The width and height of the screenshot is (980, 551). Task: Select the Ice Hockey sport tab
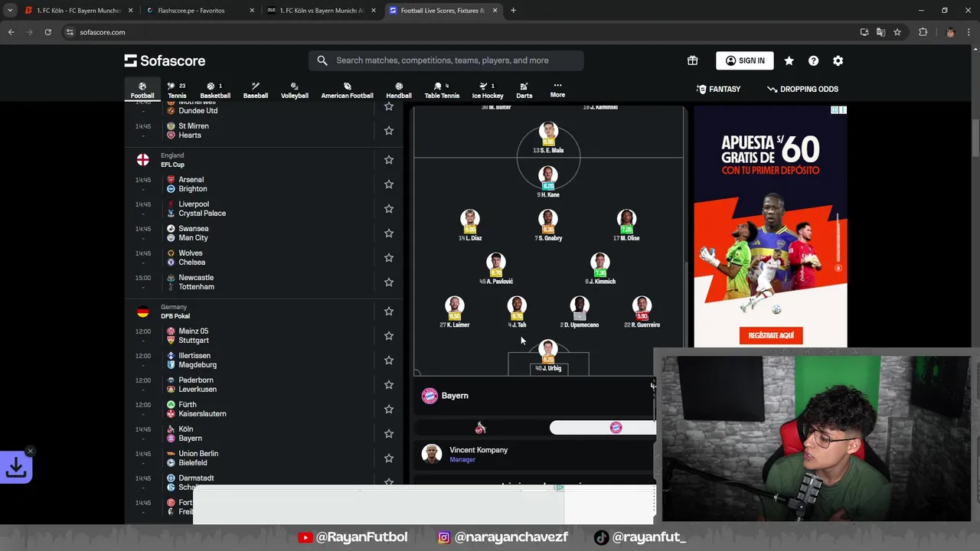click(x=488, y=90)
